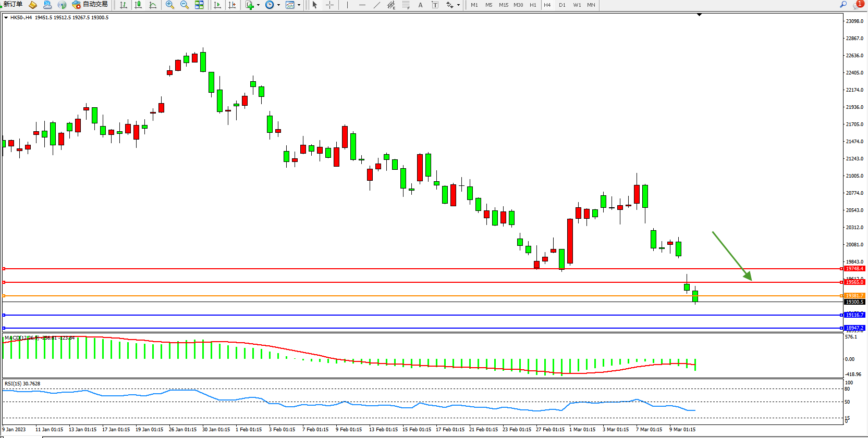The height and width of the screenshot is (438, 868).
Task: Toggle AutoTrading (自动交易) button
Action: point(90,5)
